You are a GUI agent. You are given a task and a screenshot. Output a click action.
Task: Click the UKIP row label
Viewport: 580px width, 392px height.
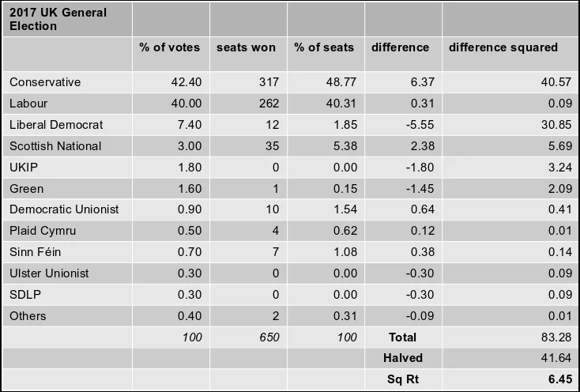tap(24, 168)
